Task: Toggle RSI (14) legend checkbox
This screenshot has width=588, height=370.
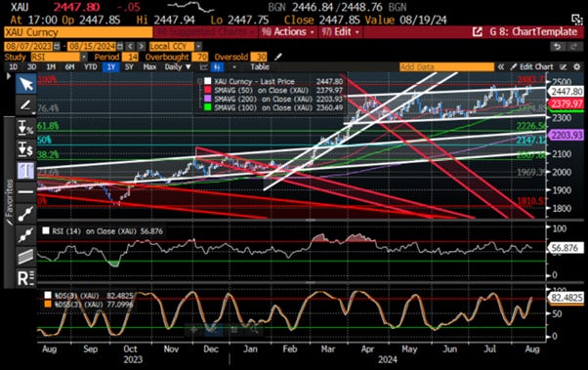Action: pos(46,230)
